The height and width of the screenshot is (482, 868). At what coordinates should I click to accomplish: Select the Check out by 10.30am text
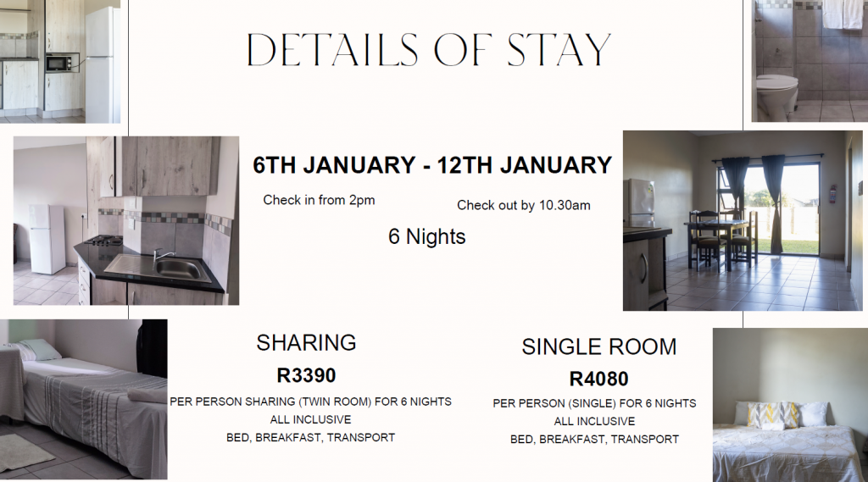(x=524, y=205)
